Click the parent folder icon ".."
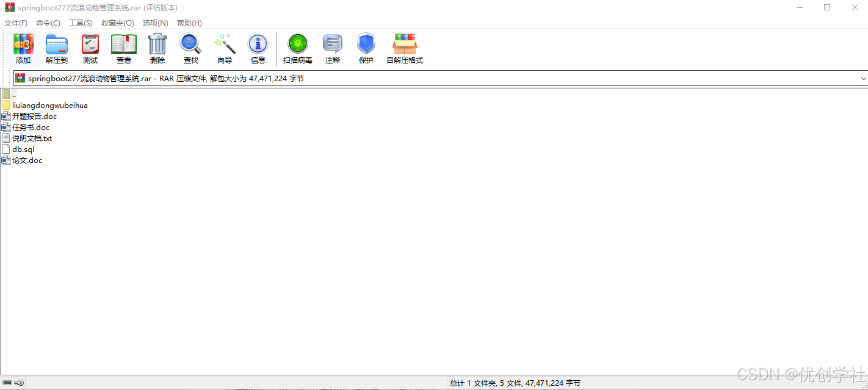This screenshot has width=868, height=390. [6, 94]
